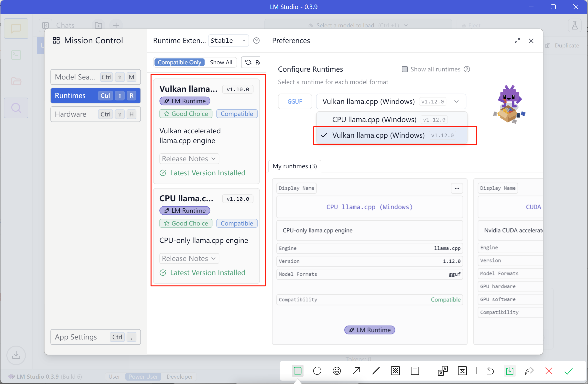Screen dimensions: 588x384
Task: Choose the mosaic blur tool in toolbar
Action: [395, 371]
